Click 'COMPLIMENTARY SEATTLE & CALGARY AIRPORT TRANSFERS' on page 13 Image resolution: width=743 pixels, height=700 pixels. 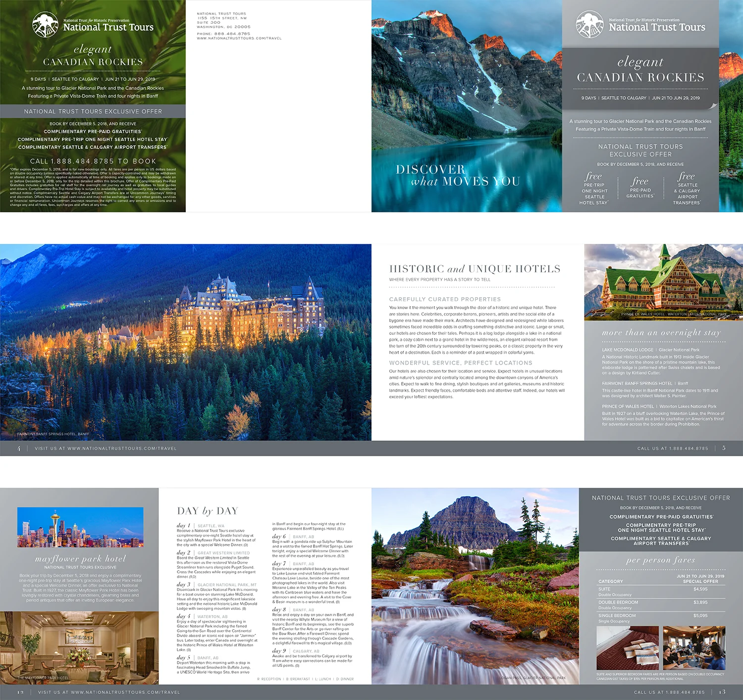(661, 541)
